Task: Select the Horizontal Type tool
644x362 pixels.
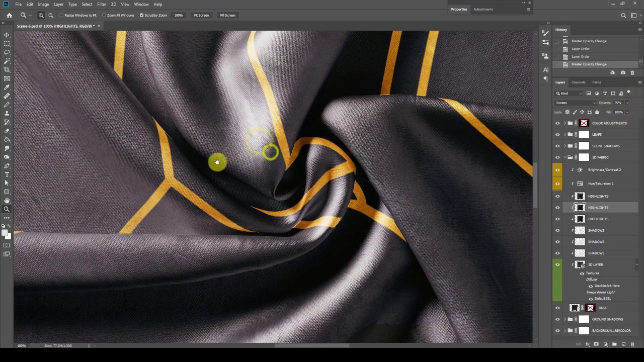Action: point(7,174)
